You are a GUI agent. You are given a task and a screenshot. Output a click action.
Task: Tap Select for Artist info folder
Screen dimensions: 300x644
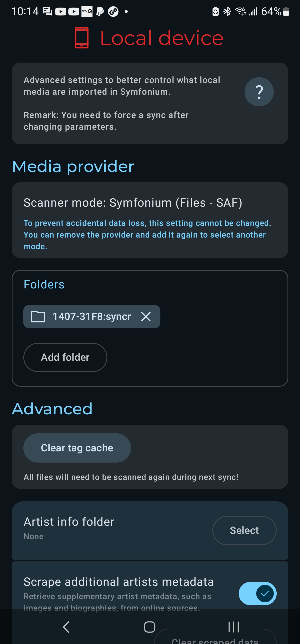coord(244,530)
